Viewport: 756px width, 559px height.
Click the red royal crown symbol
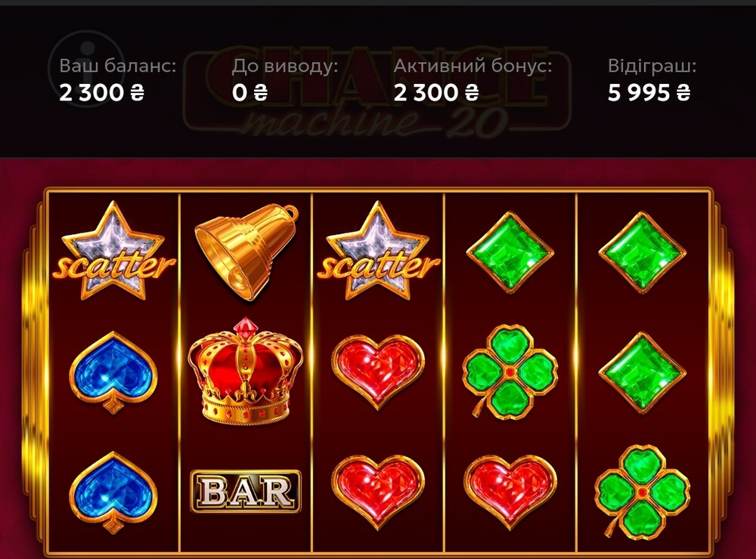coord(246,371)
